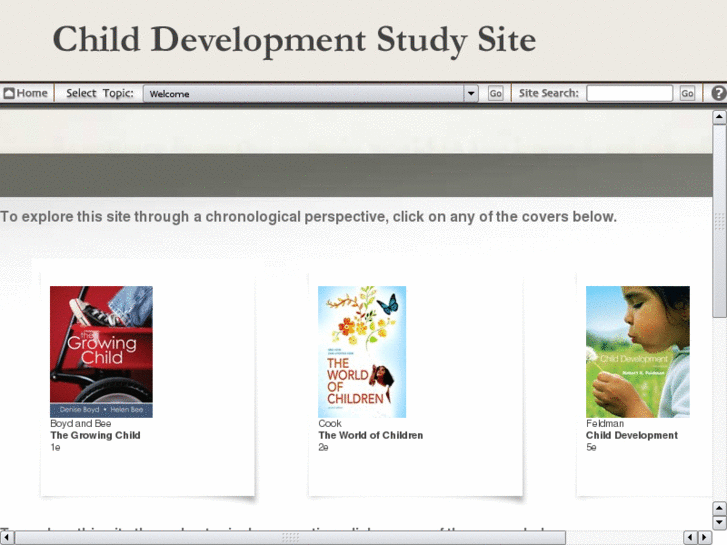Click Child Development title under Feldman

click(631, 436)
